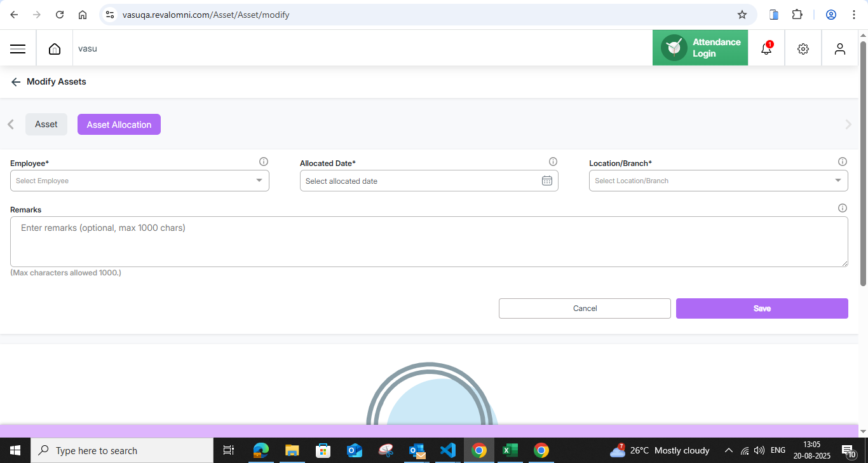Click info icon next to Allocated Date
868x463 pixels.
(x=553, y=162)
